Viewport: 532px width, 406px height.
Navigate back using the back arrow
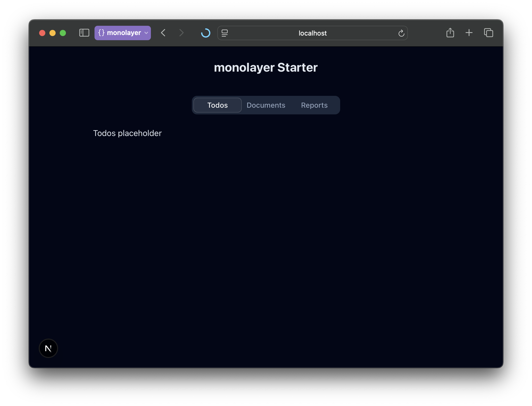pos(163,33)
